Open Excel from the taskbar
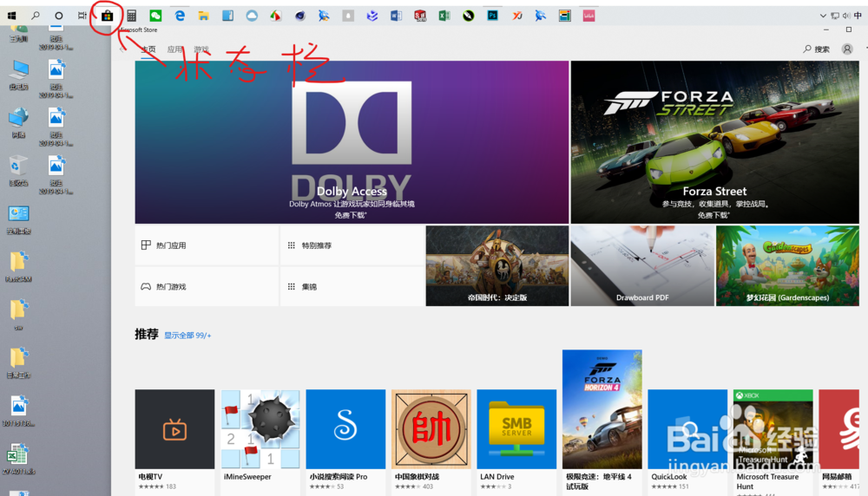The width and height of the screenshot is (868, 496). point(444,16)
